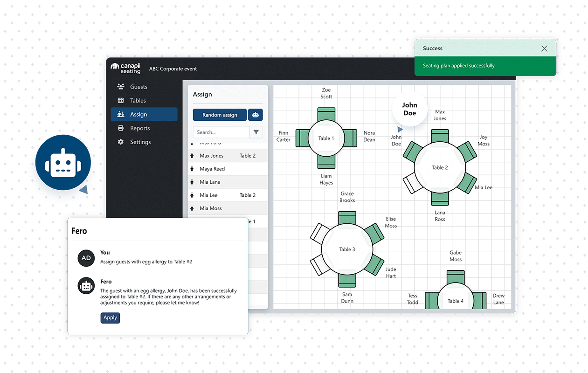This screenshot has height=373, width=588.
Task: Click the Max Jones seat at Table 2
Action: click(440, 136)
